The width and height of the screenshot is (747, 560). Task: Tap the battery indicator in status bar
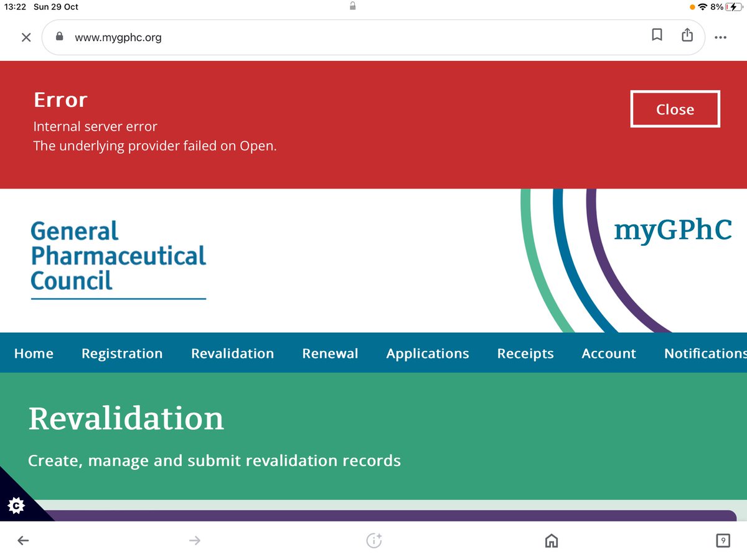(x=733, y=7)
